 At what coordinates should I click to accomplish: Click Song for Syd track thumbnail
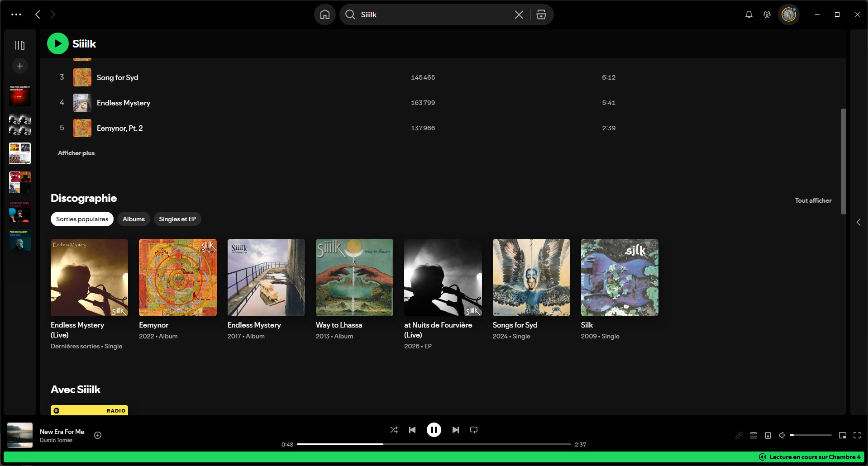[82, 77]
